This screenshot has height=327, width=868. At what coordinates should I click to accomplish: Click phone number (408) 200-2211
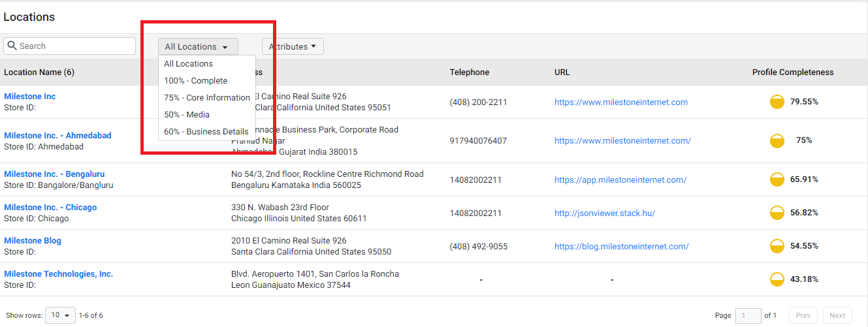(x=478, y=102)
